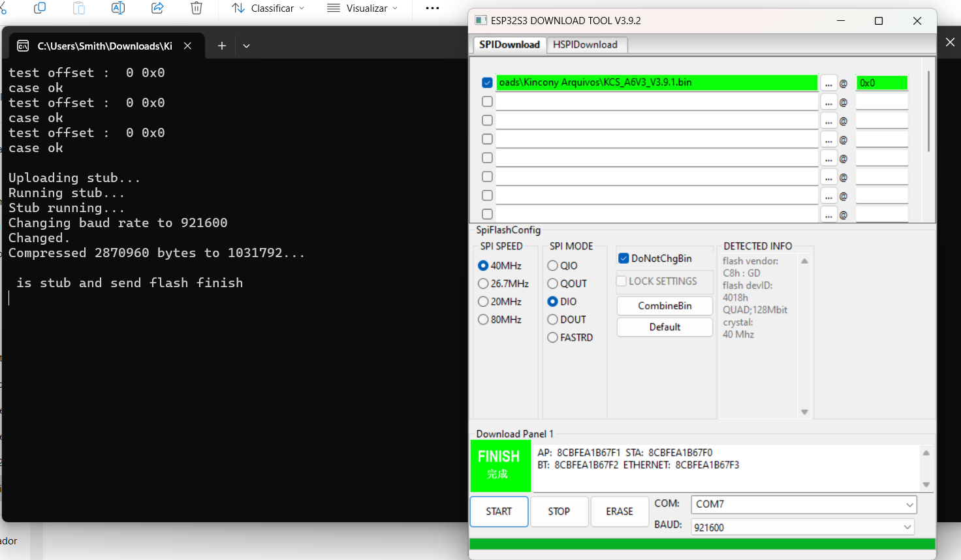961x560 pixels.
Task: Close the terminal tab with X icon
Action: 187,46
